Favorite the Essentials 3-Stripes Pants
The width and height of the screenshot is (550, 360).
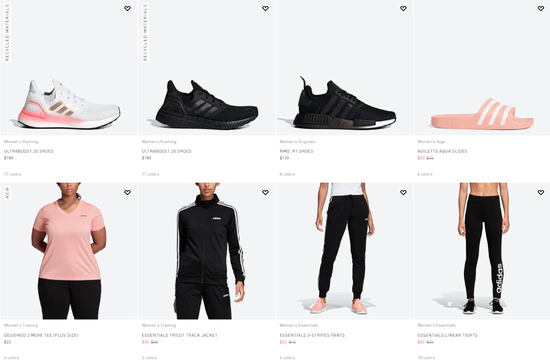403,192
